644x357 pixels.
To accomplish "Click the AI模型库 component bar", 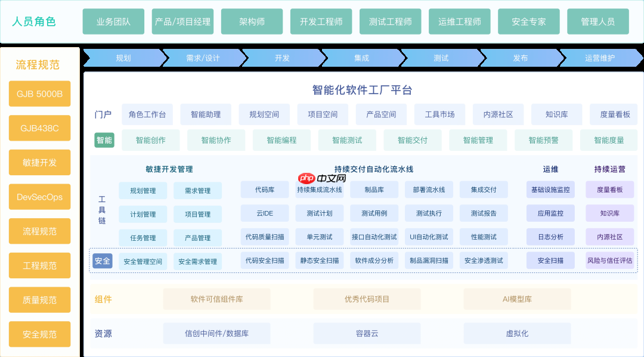I will click(516, 299).
